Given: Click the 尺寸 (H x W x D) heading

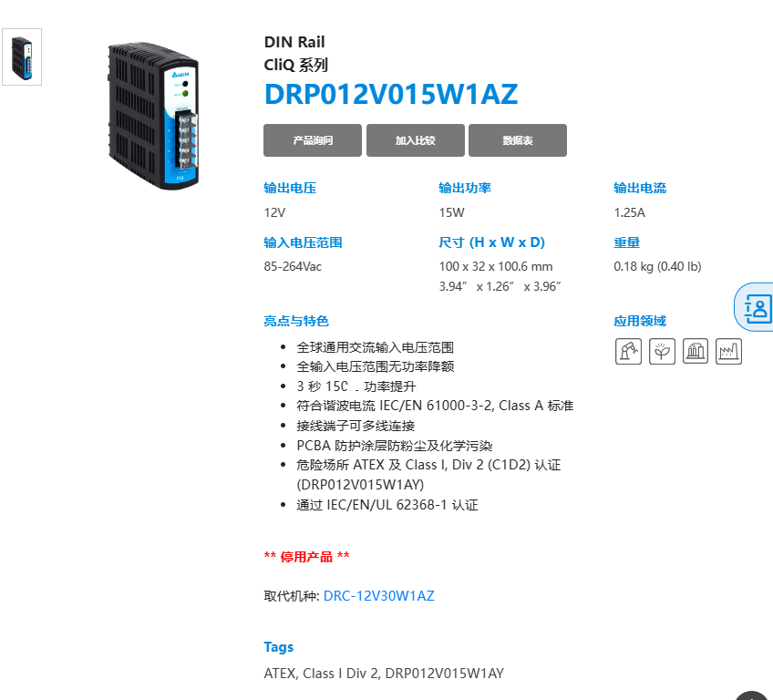Looking at the screenshot, I should (x=491, y=242).
